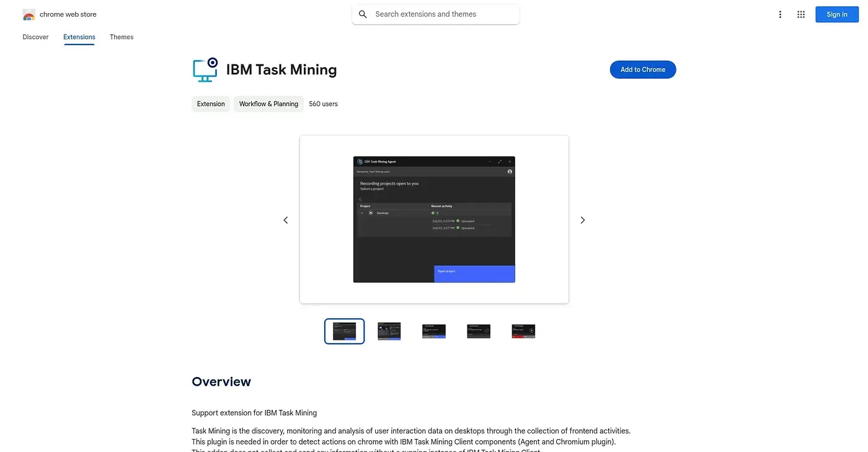Click the Sign in button
This screenshot has height=452, width=868.
click(837, 14)
